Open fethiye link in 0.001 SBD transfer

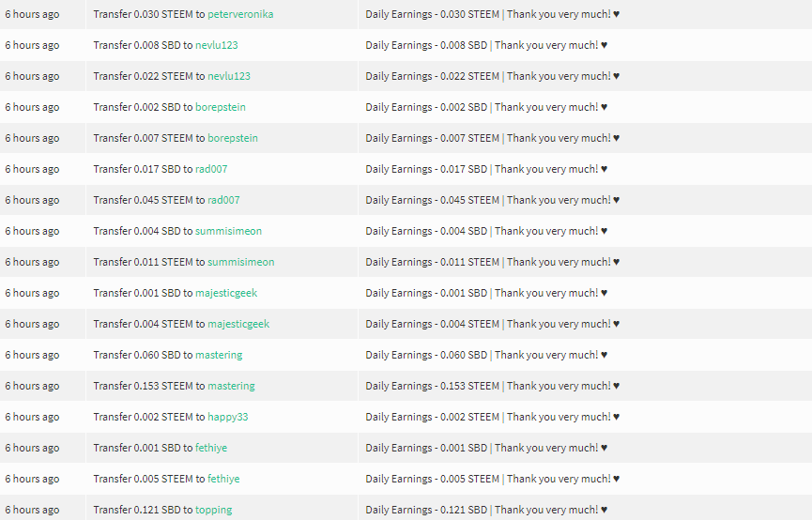(x=211, y=449)
